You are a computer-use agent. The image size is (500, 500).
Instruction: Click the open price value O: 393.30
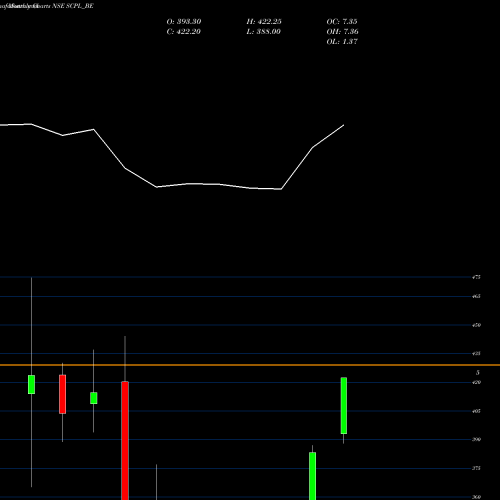click(x=184, y=22)
